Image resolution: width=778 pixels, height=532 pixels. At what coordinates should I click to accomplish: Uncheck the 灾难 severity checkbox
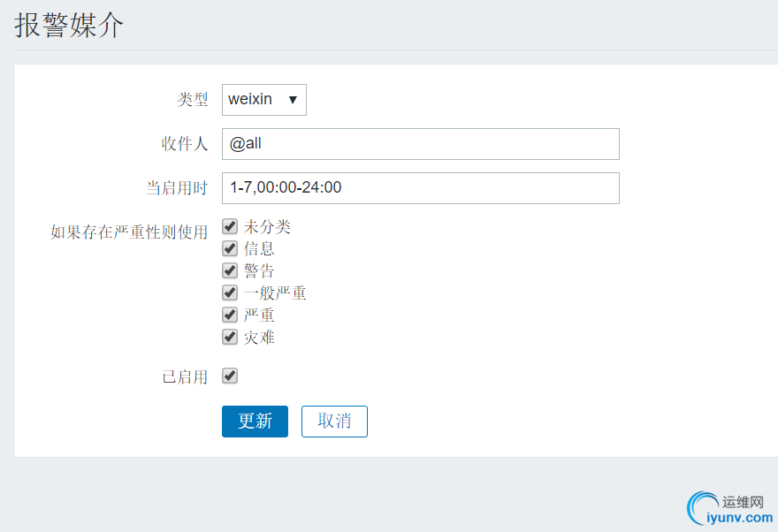point(230,337)
